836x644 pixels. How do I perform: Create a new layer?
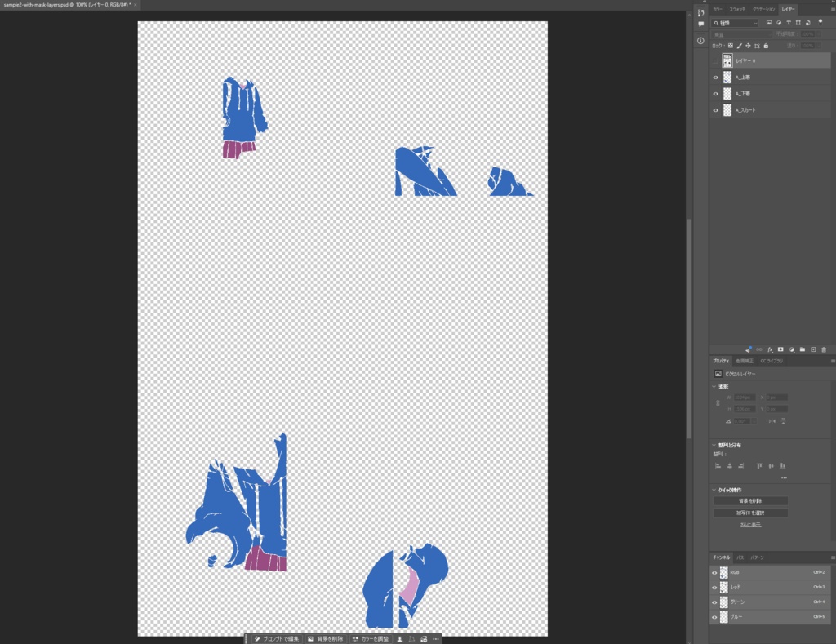click(813, 349)
